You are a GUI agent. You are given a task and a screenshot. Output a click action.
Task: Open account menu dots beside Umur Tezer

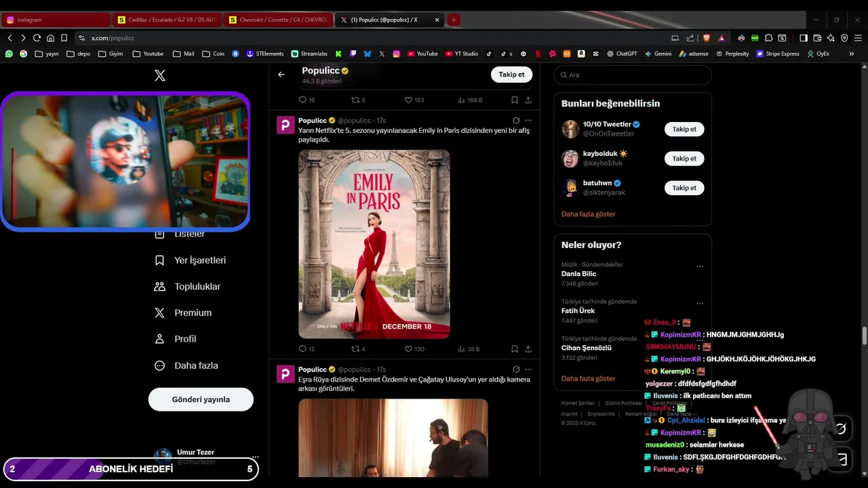coord(255,457)
